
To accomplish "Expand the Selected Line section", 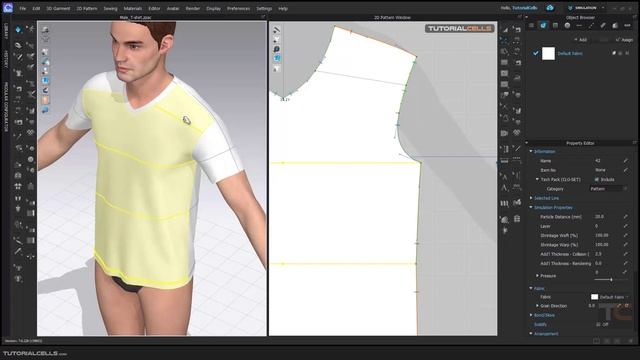I will tap(531, 198).
